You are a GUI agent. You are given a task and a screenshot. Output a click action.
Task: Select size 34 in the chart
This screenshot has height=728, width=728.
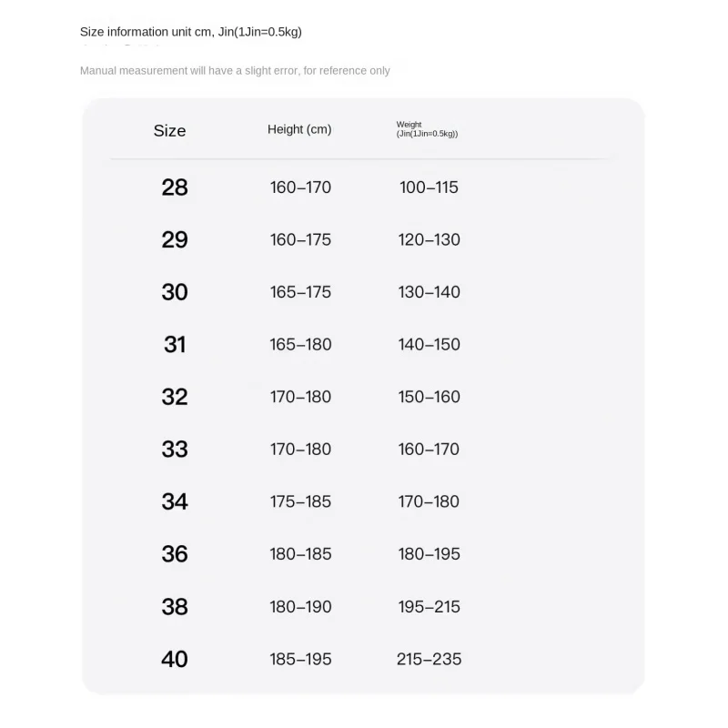point(175,501)
